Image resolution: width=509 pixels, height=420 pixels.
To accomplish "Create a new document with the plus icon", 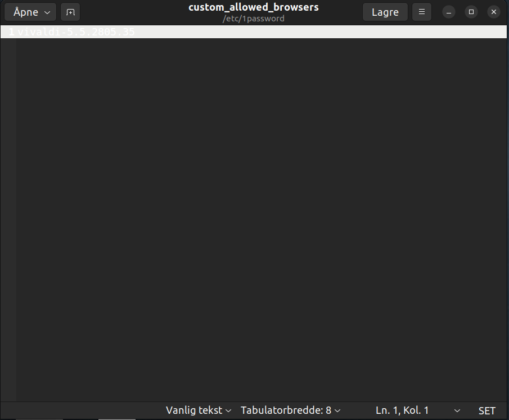I will pos(70,12).
